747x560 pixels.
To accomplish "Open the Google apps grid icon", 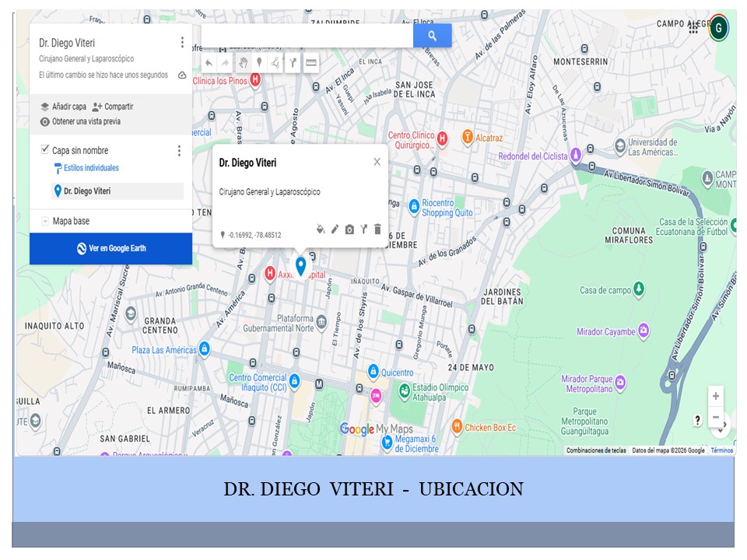I will click(693, 29).
